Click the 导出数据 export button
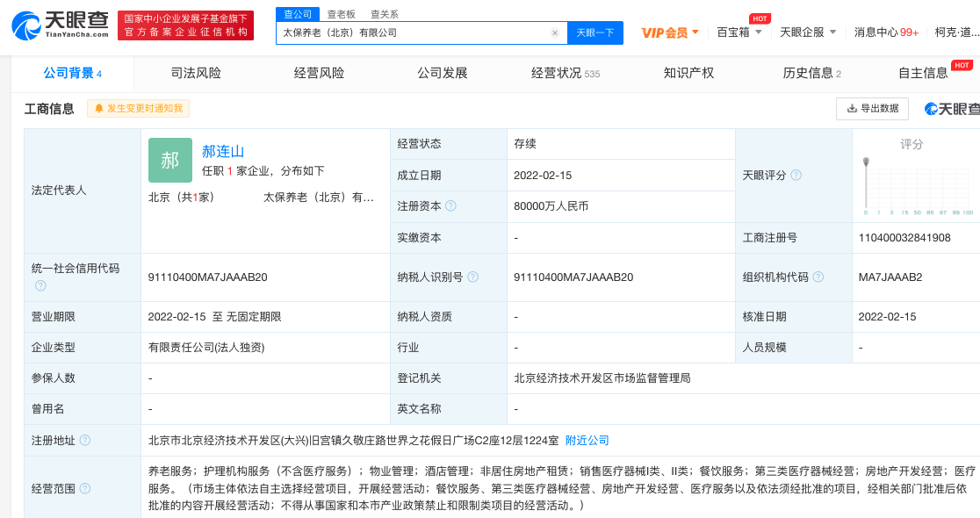 coord(872,109)
